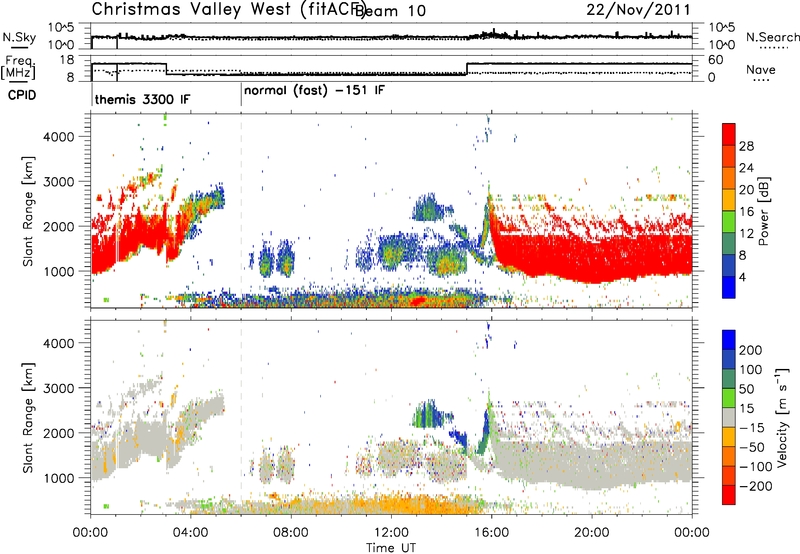Select the 08:00 time tick label
Image resolution: width=800 pixels, height=554 pixels.
coord(291,533)
